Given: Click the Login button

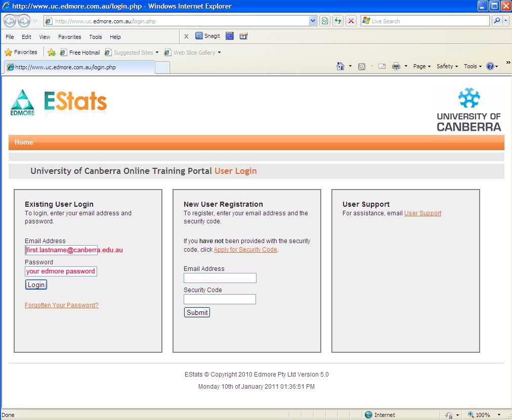Looking at the screenshot, I should click(x=36, y=285).
